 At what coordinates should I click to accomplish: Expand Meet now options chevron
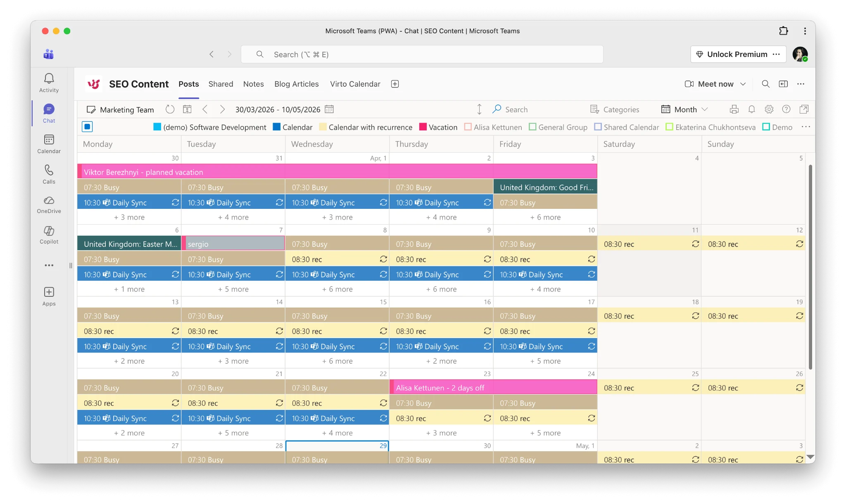click(x=743, y=84)
